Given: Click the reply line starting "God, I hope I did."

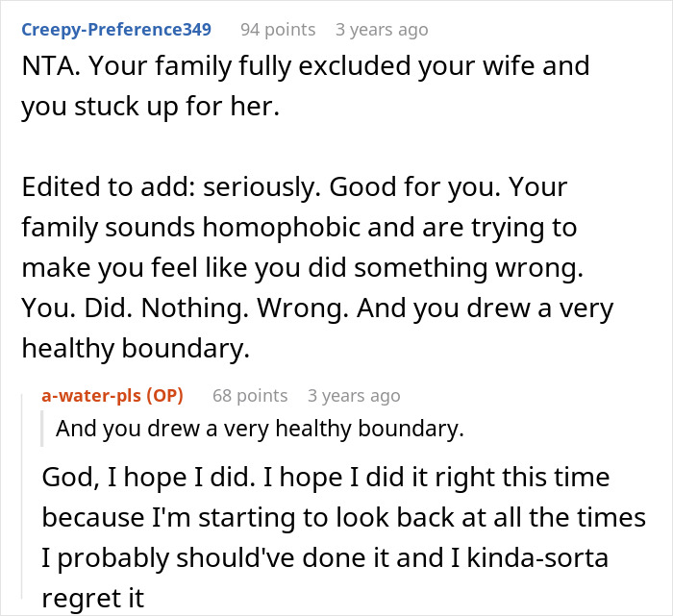Looking at the screenshot, I should (325, 477).
